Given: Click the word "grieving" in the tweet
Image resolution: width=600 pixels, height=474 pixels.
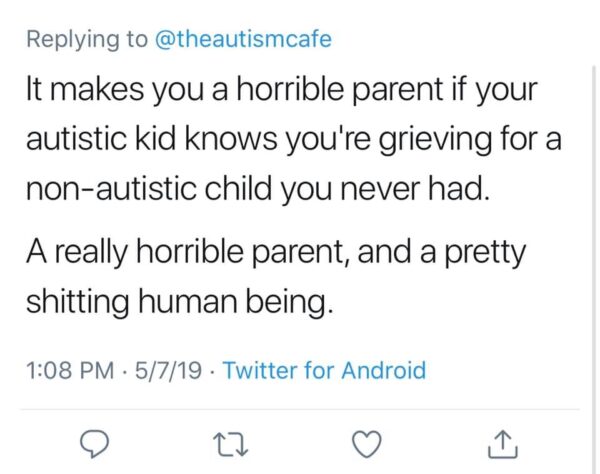Looking at the screenshot, I should [x=435, y=141].
